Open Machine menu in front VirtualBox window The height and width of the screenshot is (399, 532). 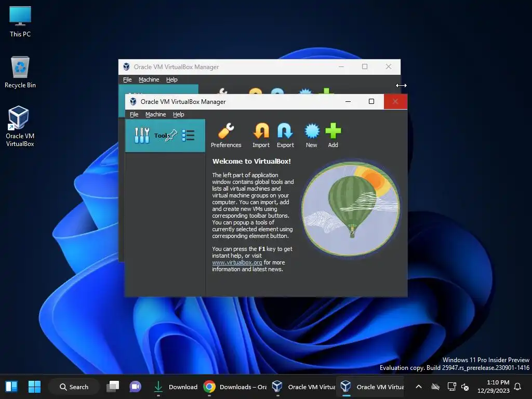156,114
